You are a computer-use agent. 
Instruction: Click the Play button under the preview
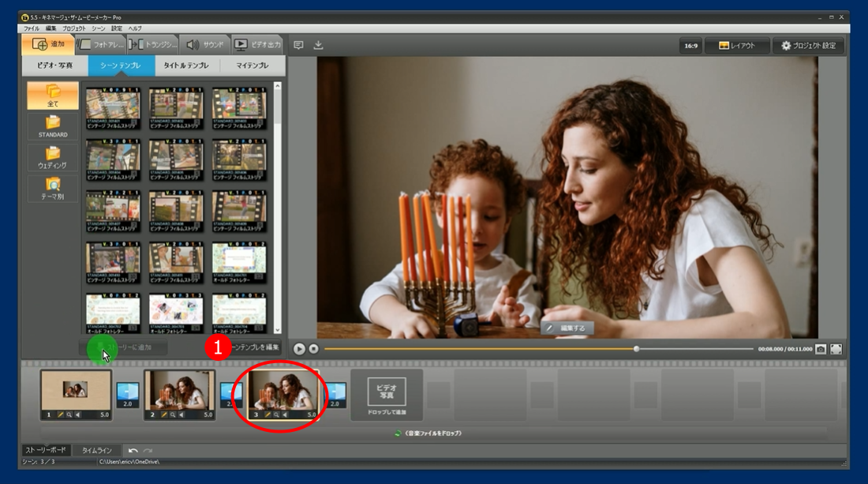(299, 348)
